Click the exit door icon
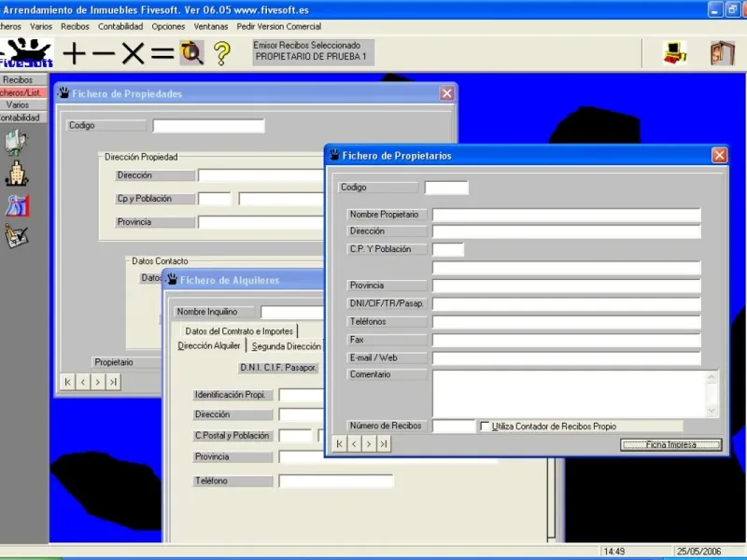Viewport: 747px width, 560px height. (722, 52)
